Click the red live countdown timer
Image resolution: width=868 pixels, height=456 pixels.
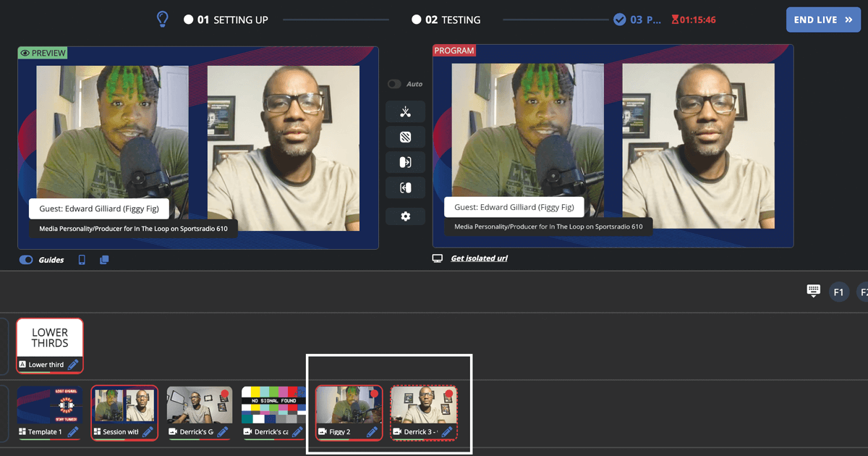(x=694, y=20)
